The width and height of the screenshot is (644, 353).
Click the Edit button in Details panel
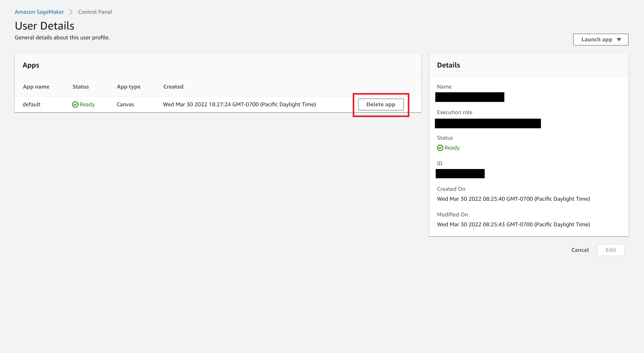coord(611,250)
